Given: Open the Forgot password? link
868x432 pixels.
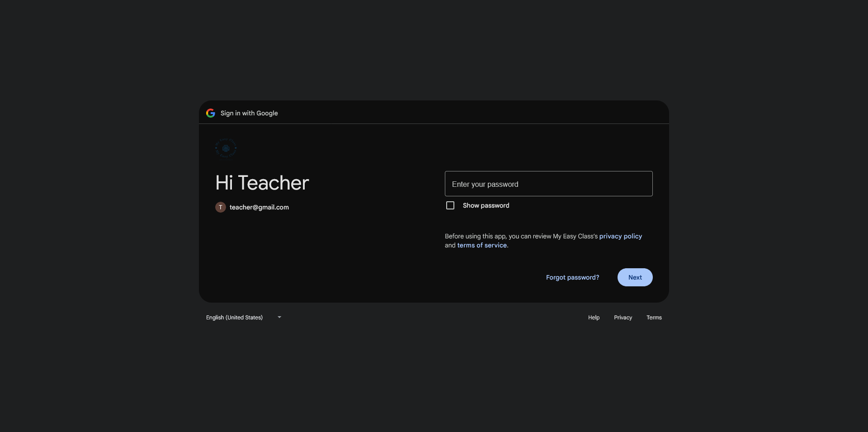Looking at the screenshot, I should click(x=572, y=277).
